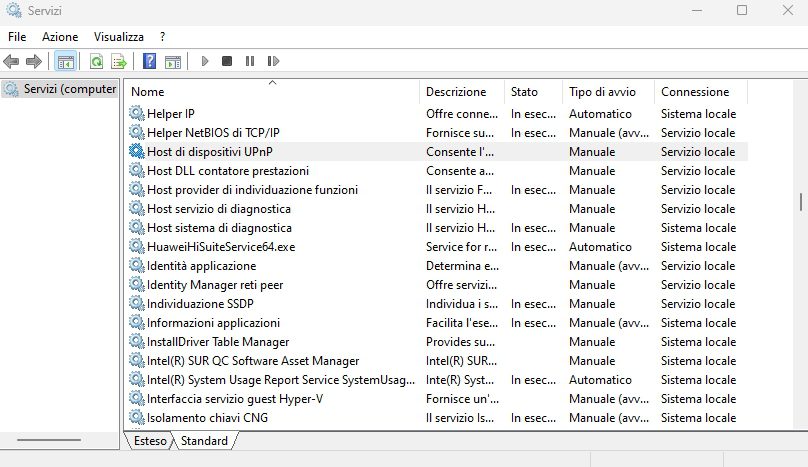Select Host servizio di diagnostica name
This screenshot has width=808, height=467.
point(219,209)
